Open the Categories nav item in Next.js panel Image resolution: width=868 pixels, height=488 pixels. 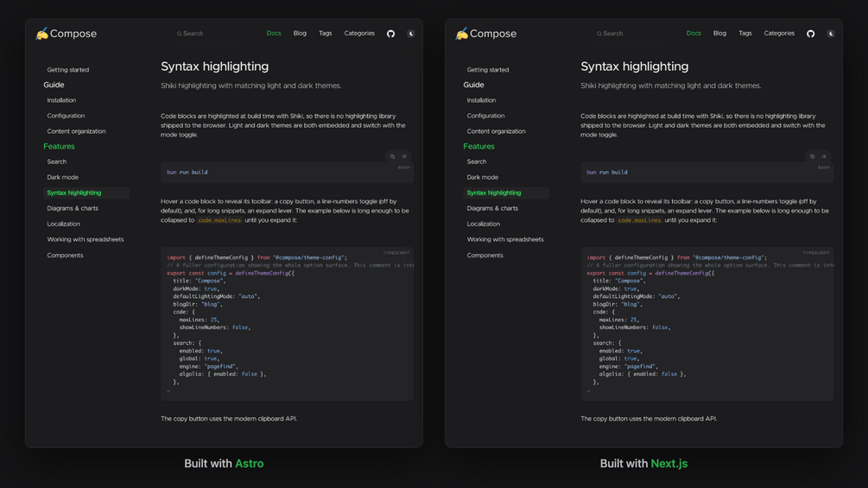point(779,33)
